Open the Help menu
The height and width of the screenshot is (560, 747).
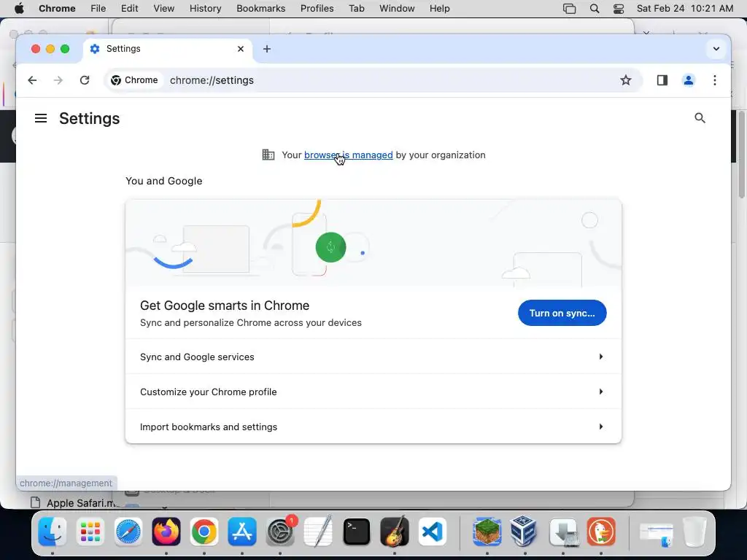(439, 9)
